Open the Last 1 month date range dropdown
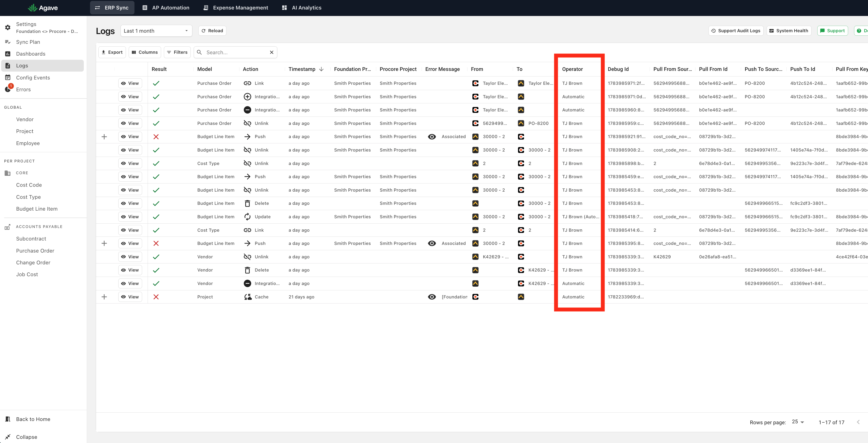The height and width of the screenshot is (443, 868). pos(156,31)
